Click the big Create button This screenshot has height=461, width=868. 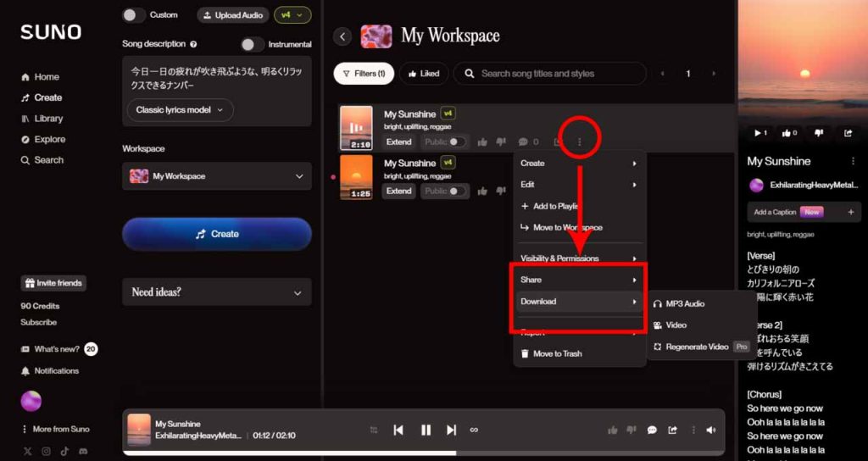[217, 234]
